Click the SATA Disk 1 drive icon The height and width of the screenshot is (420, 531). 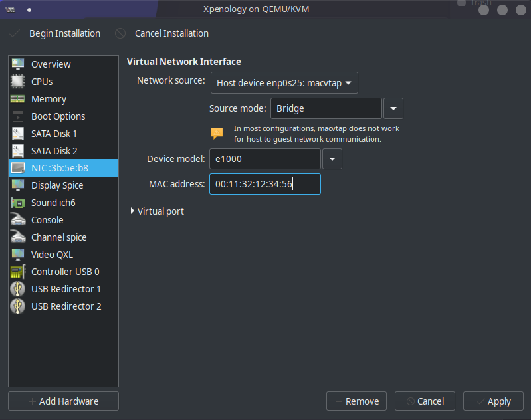17,134
